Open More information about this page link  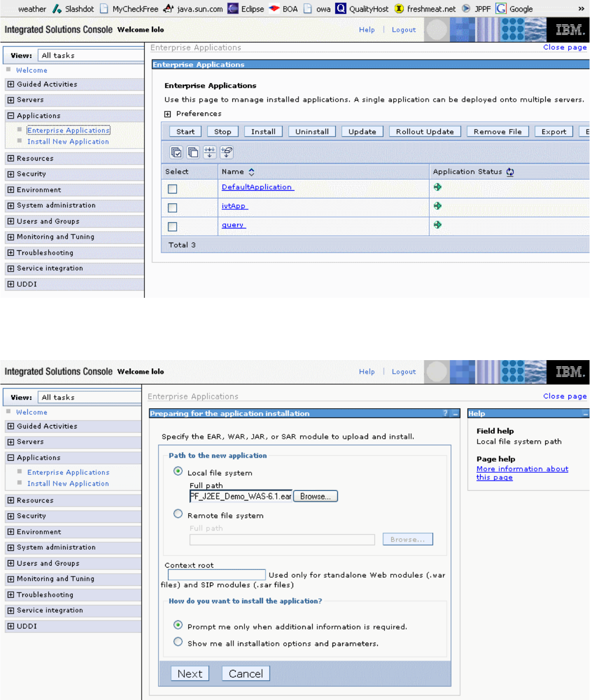(x=522, y=473)
